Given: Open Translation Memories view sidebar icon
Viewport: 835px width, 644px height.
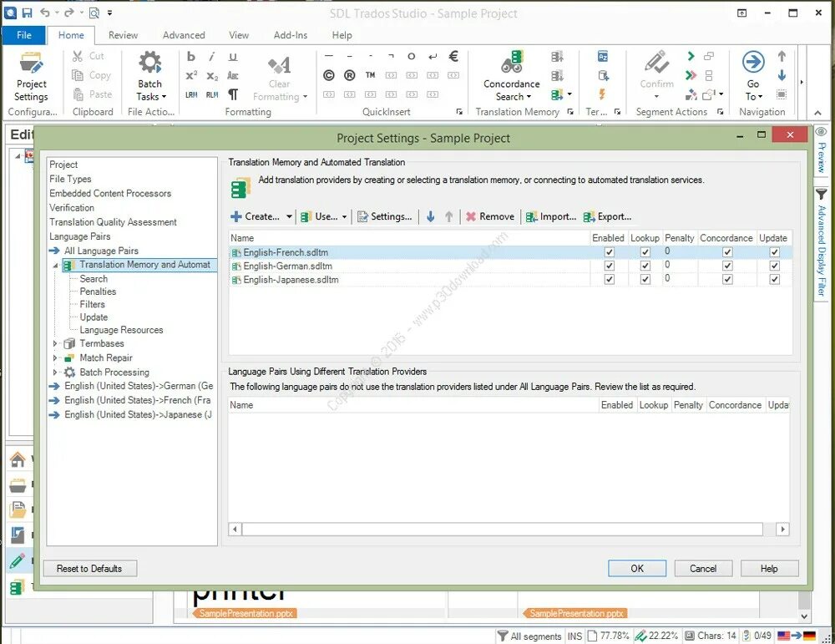Looking at the screenshot, I should 18,586.
